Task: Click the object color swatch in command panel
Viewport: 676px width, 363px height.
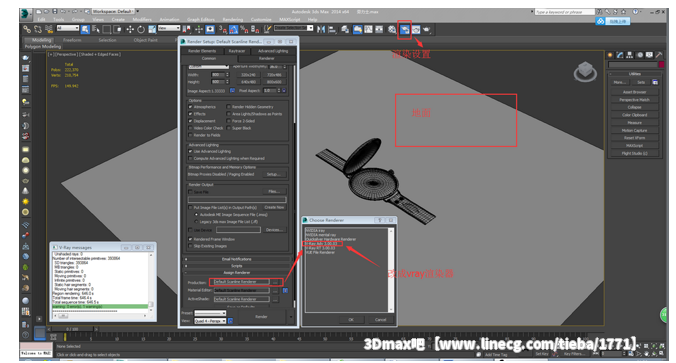Action: tap(661, 65)
